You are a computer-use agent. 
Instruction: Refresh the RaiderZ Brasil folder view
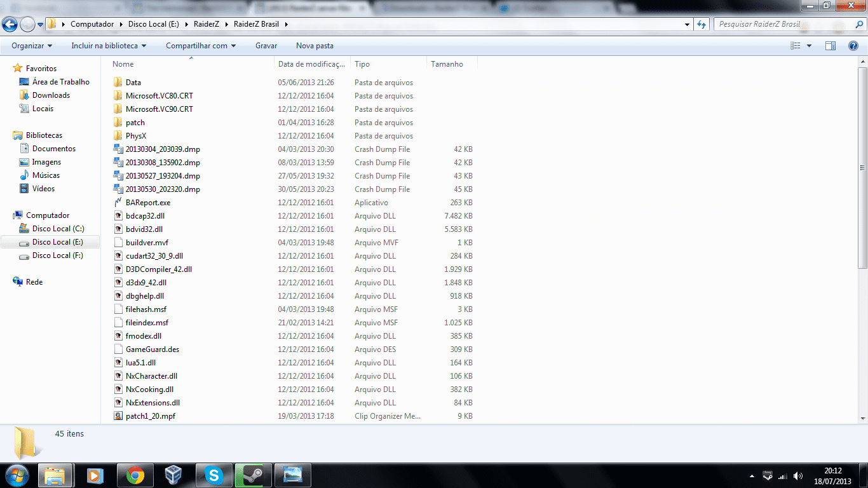point(702,24)
